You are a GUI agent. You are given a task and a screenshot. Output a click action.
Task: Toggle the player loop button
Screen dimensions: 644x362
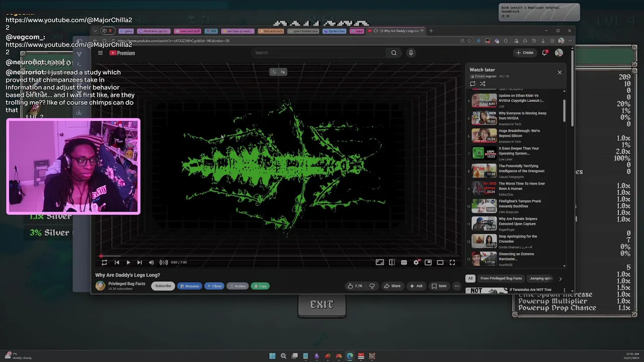coord(104,262)
